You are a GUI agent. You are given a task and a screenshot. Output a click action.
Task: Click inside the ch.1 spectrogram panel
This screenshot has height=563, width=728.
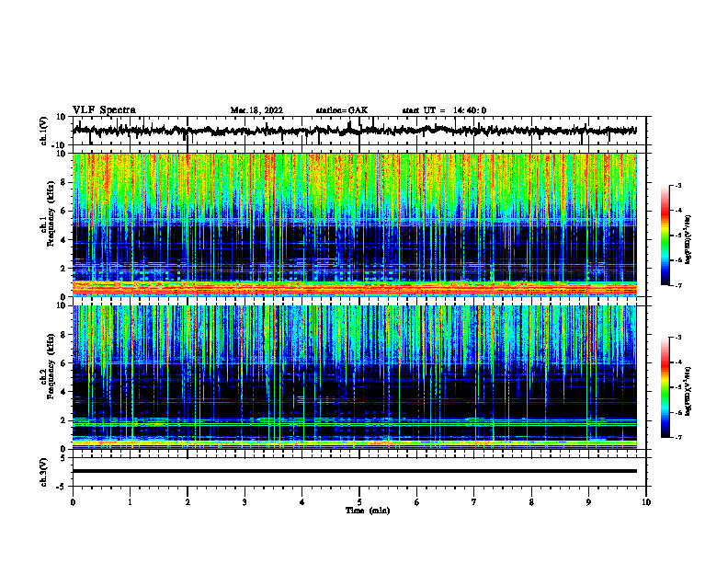point(354,224)
